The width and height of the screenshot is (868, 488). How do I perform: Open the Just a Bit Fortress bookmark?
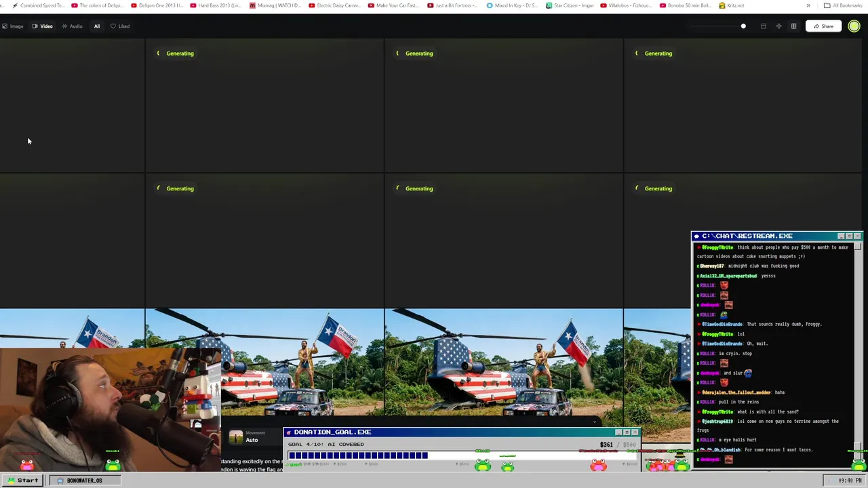point(453,5)
